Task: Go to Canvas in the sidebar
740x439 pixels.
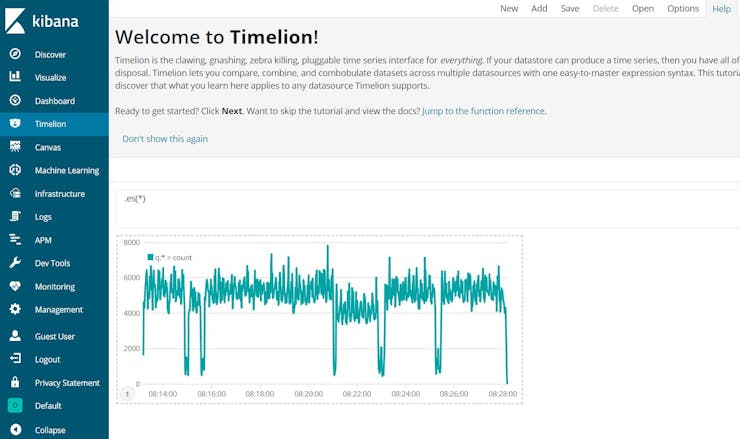Action: tap(48, 147)
